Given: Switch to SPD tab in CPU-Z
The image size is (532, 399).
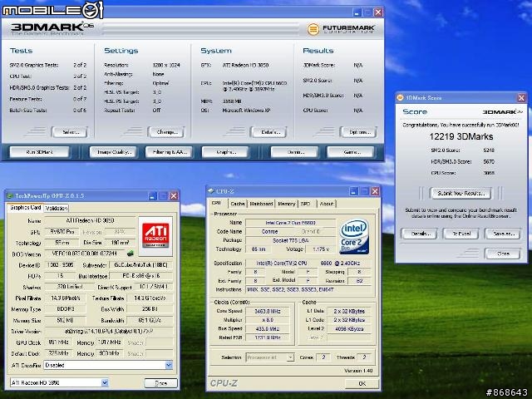Looking at the screenshot, I should tap(306, 204).
